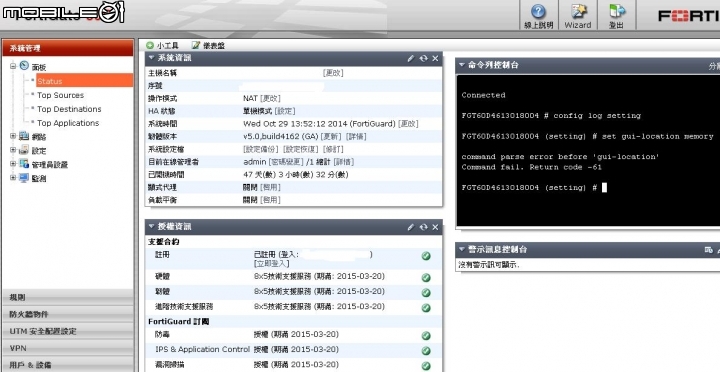Viewport: 720px width, 372px height.
Task: Open the 規則 policy menu section
Action: tap(68, 298)
